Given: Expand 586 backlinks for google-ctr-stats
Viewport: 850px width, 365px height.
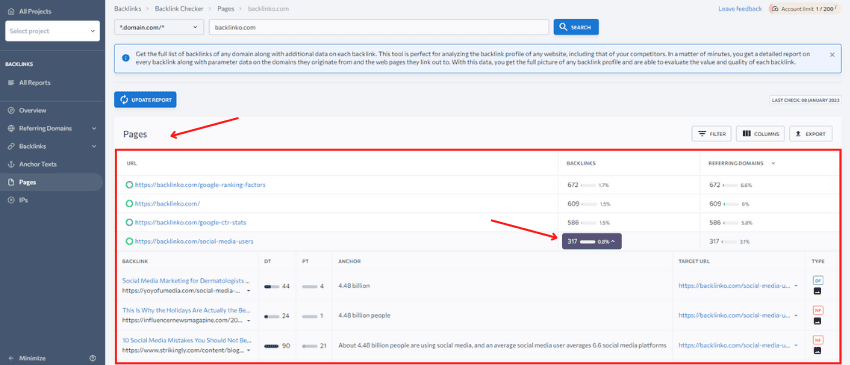Looking at the screenshot, I should (x=588, y=222).
